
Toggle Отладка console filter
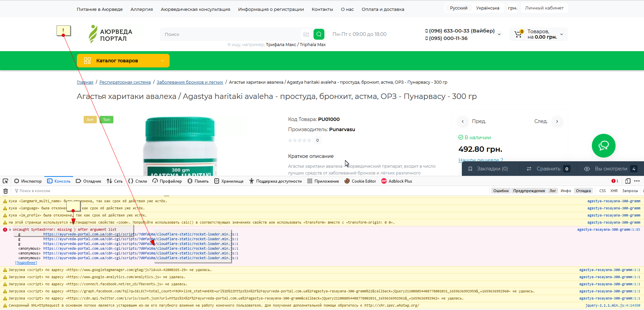click(583, 191)
